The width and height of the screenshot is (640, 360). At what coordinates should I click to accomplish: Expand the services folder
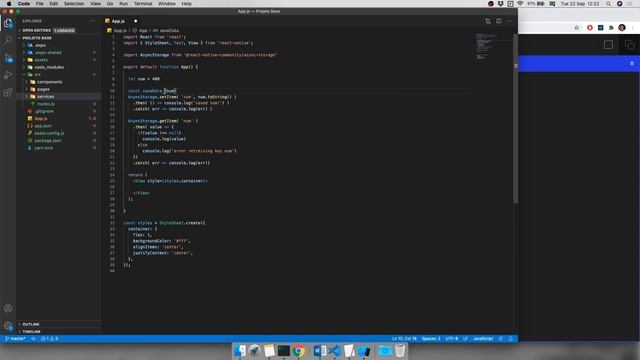(x=45, y=97)
